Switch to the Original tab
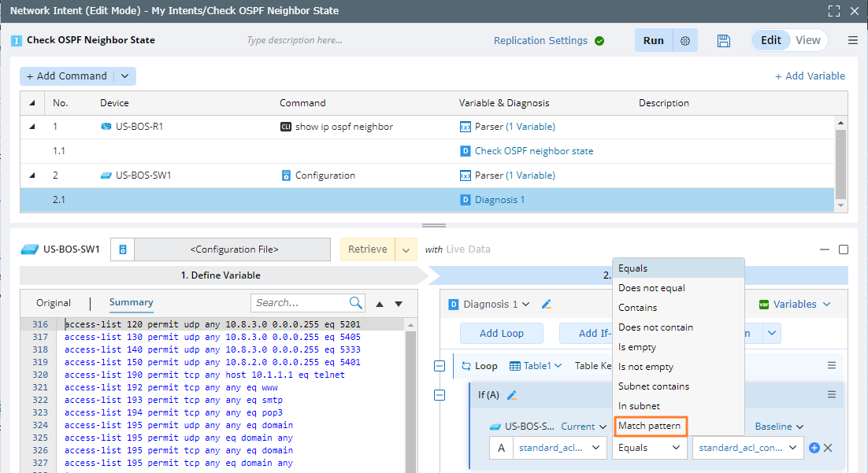The image size is (868, 473). (54, 303)
